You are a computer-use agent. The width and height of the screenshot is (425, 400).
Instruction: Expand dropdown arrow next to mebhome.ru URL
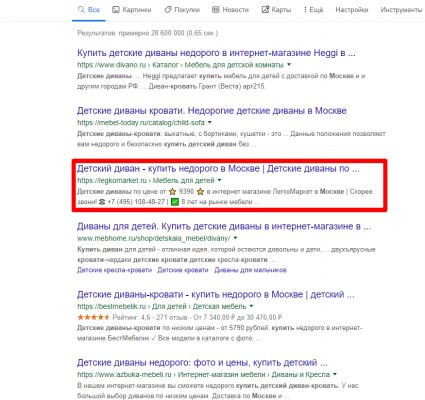point(235,238)
